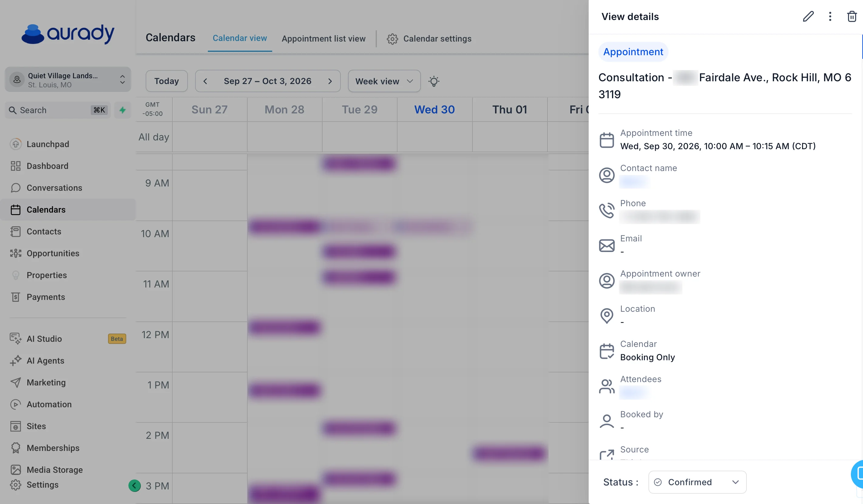
Task: Open AI Studio Beta in the sidebar
Action: point(68,339)
